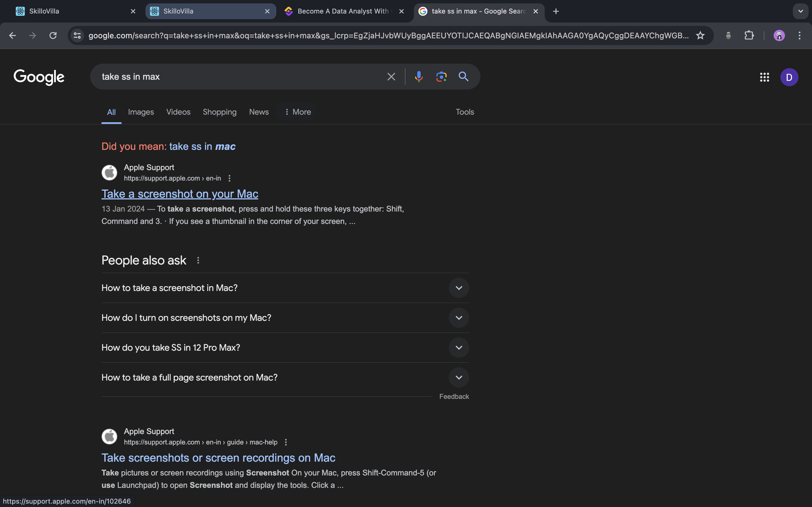Open the Chrome extensions puzzle icon

(749, 35)
